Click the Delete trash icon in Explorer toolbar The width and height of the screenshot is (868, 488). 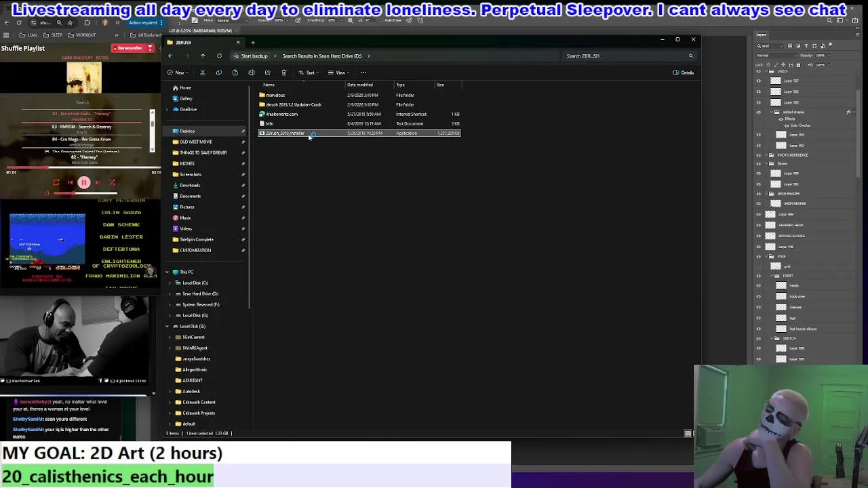[283, 73]
